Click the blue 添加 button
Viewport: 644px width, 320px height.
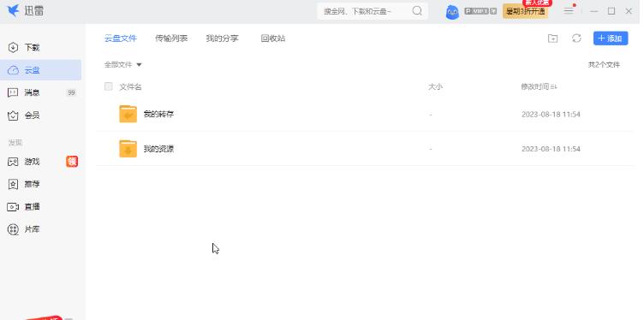point(611,39)
